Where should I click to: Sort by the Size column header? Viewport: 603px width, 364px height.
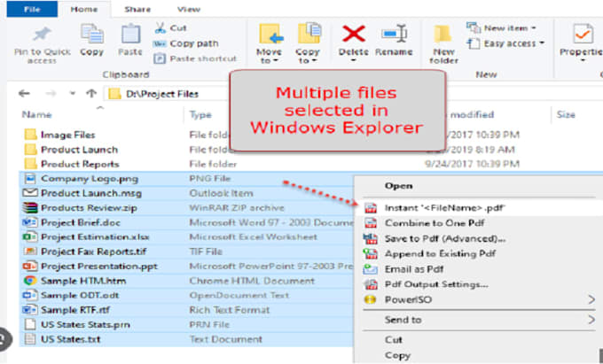tap(566, 114)
